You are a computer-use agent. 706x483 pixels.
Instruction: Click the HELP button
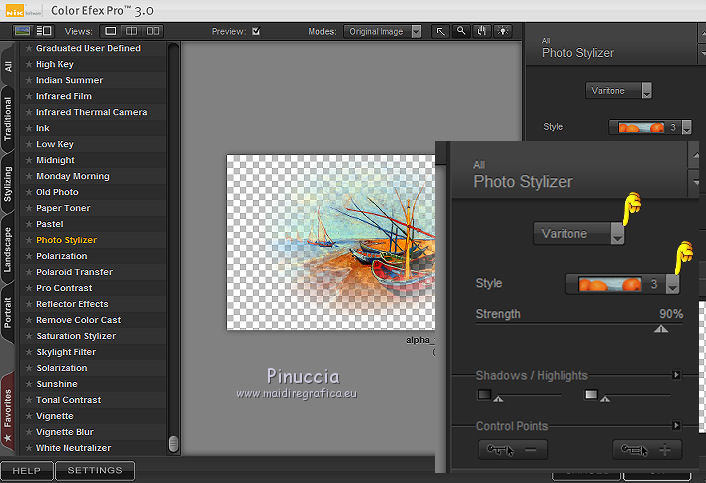point(27,471)
